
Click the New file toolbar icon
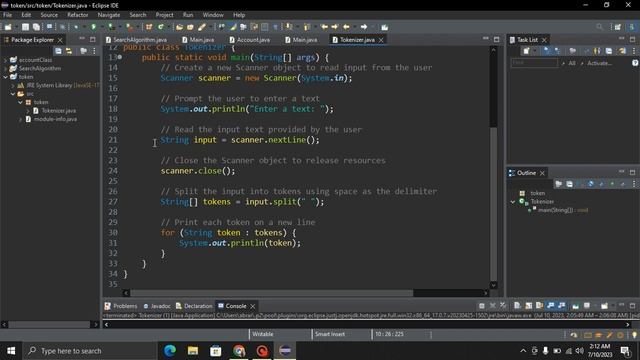(8, 27)
